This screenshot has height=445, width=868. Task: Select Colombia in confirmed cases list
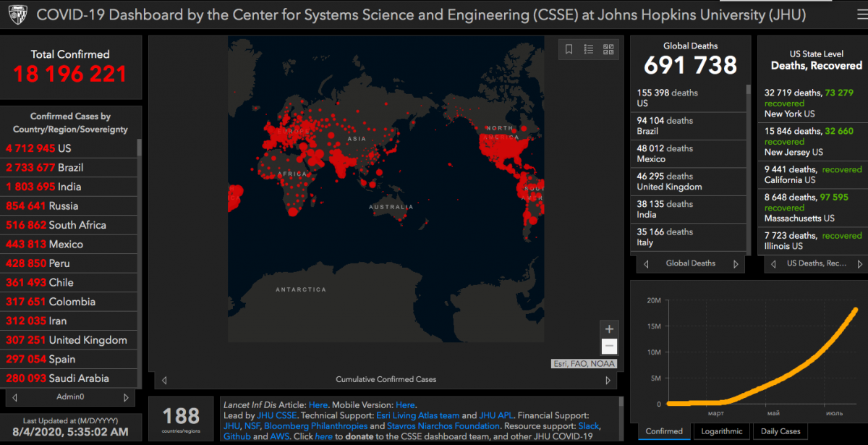(x=70, y=302)
